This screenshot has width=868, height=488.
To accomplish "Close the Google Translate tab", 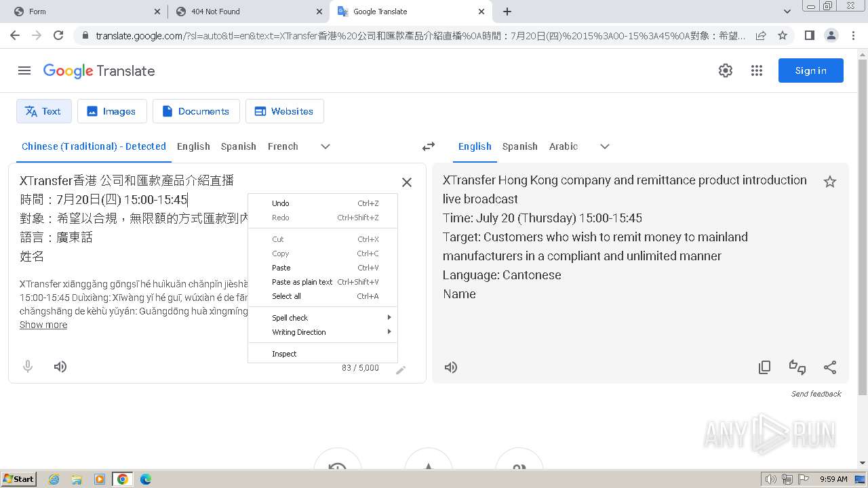I will coord(481,12).
